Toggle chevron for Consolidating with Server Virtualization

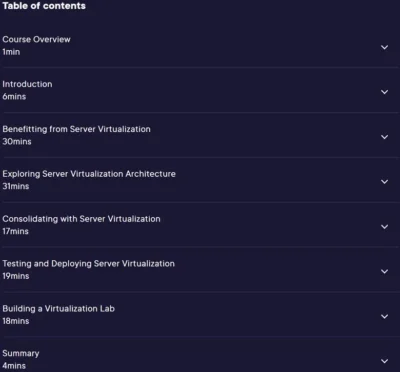click(385, 227)
